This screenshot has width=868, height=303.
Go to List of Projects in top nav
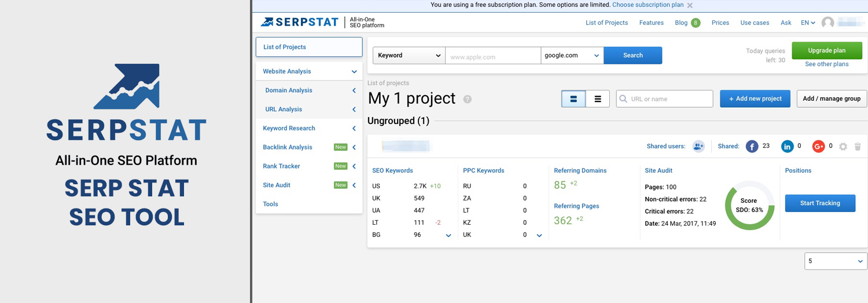click(x=606, y=23)
